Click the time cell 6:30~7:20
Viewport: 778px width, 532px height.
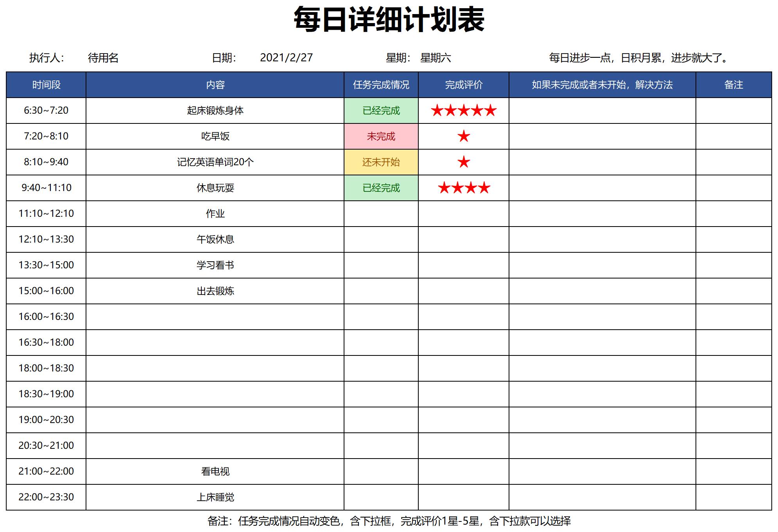(46, 111)
